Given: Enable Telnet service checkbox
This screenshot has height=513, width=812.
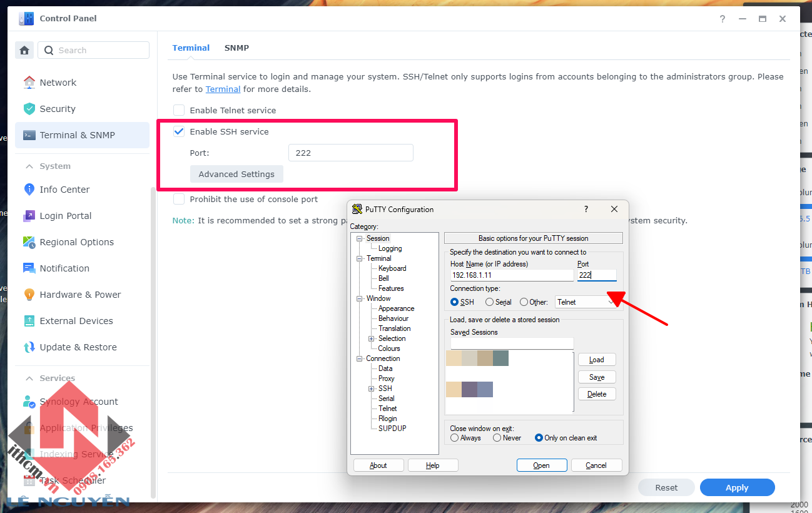Looking at the screenshot, I should (x=179, y=110).
